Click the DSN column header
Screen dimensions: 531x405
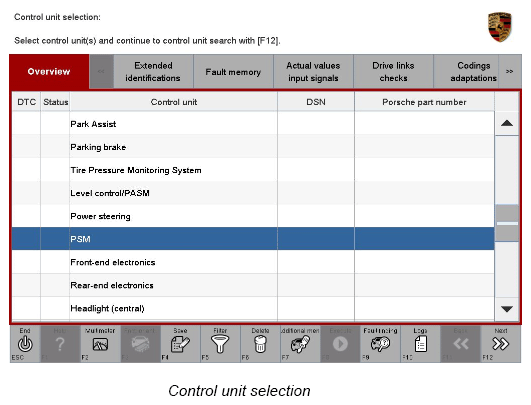(316, 102)
